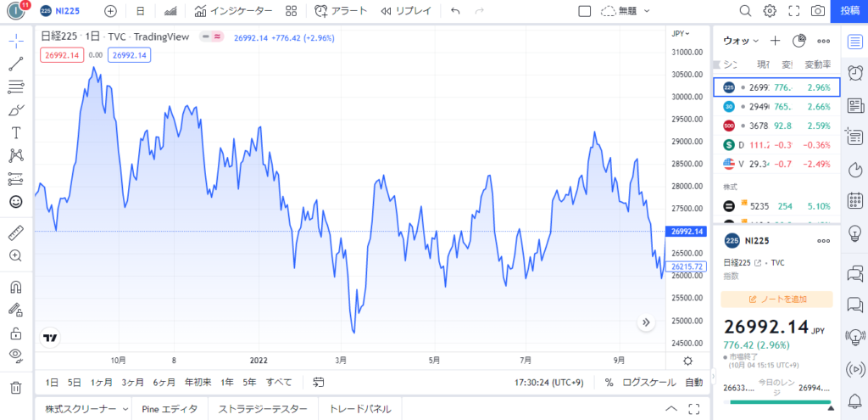Toggle 自動 auto scale
868x420 pixels.
tap(693, 383)
